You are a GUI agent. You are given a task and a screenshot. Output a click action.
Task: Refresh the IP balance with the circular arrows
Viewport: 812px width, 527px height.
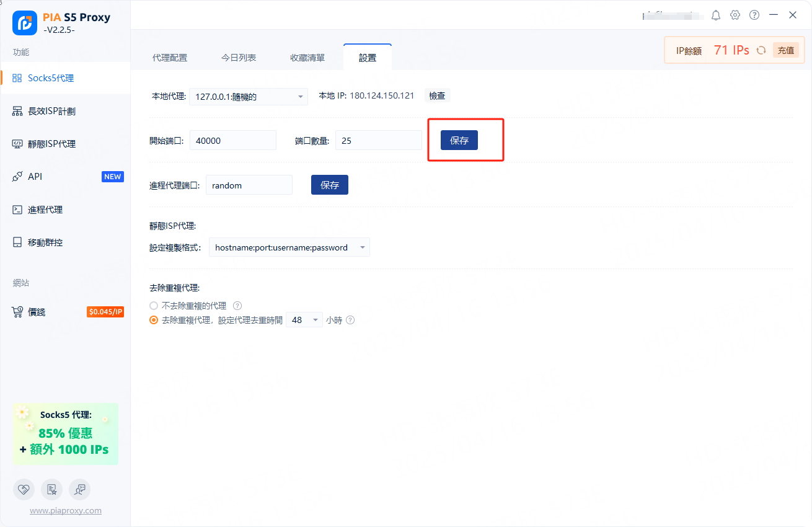[x=761, y=50]
